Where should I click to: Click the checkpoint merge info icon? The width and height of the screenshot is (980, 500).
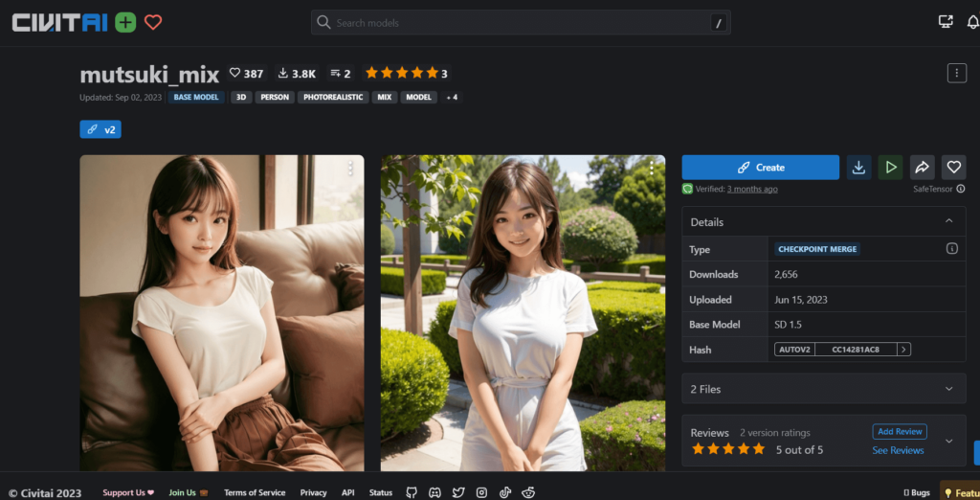coord(951,249)
